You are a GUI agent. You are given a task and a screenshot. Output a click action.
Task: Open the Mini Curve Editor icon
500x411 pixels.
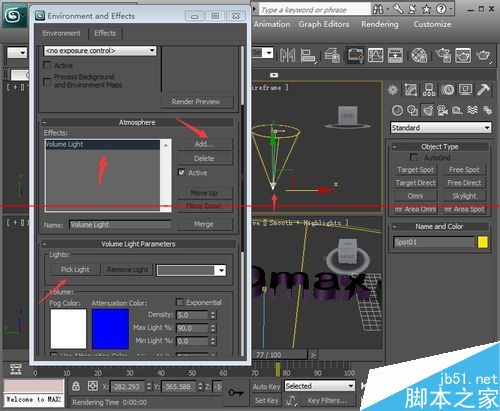coord(15,369)
